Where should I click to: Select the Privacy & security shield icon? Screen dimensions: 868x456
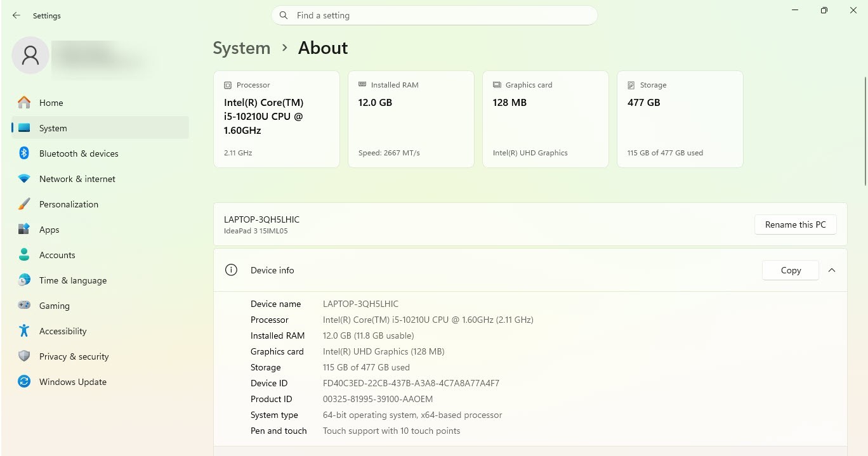coord(24,356)
